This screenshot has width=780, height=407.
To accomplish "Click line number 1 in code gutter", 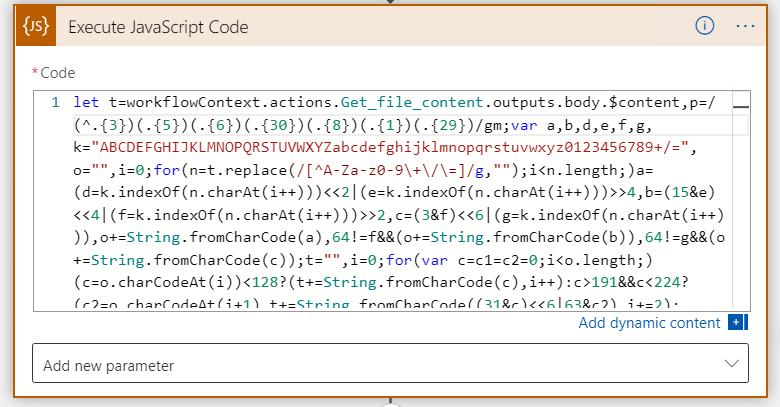I will click(x=55, y=102).
